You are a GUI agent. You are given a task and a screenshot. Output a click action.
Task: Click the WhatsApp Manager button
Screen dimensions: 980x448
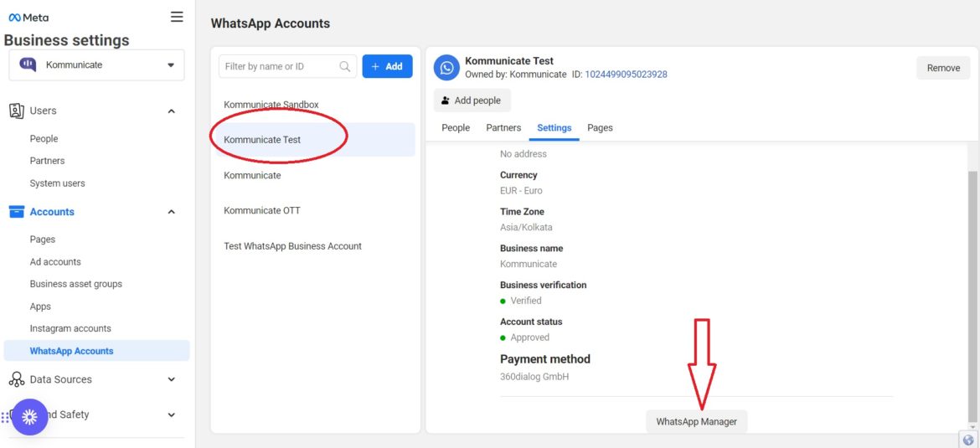coord(696,422)
